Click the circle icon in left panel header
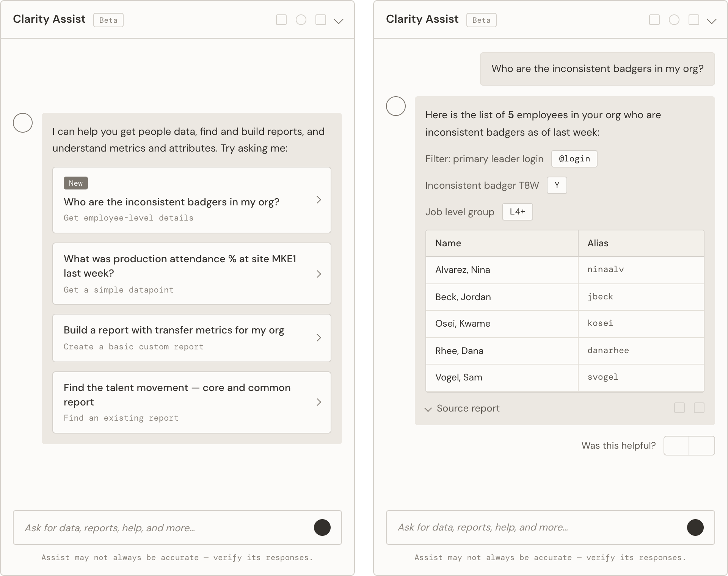Image resolution: width=728 pixels, height=576 pixels. coord(301,20)
